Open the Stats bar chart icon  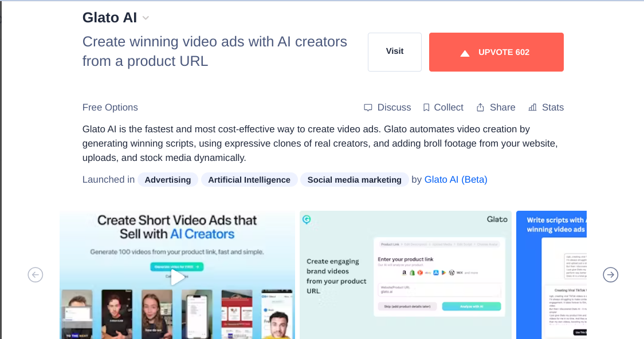coord(533,108)
